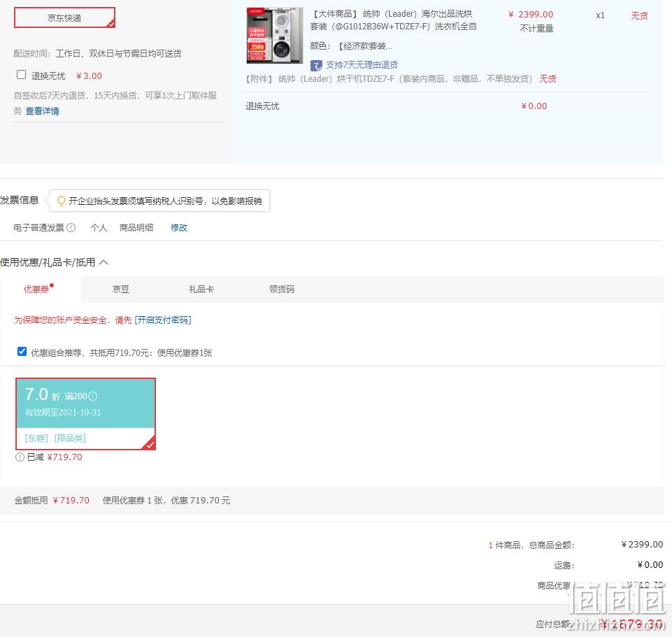Click the 开企业抬头发票 invoice notice text
This screenshot has width=672, height=637.
[165, 201]
